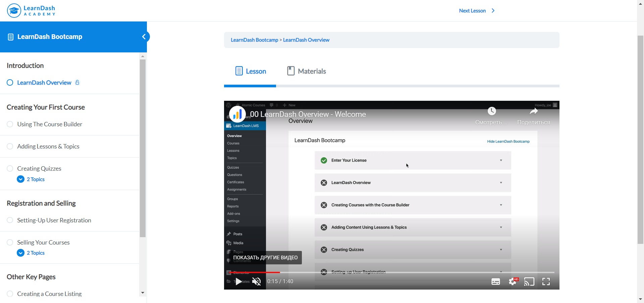
Task: Click the lock icon next to LearnDash Overview
Action: [x=77, y=82]
